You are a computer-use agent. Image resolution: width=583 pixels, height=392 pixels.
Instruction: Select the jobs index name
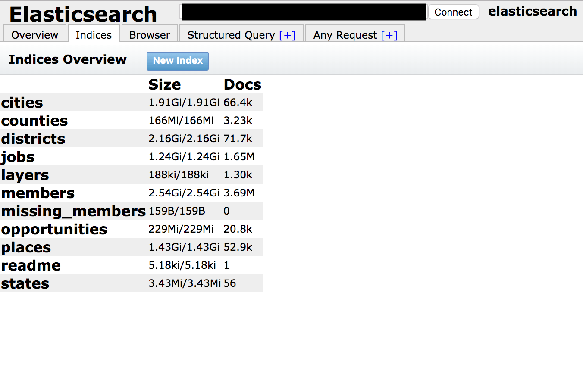[x=18, y=157]
